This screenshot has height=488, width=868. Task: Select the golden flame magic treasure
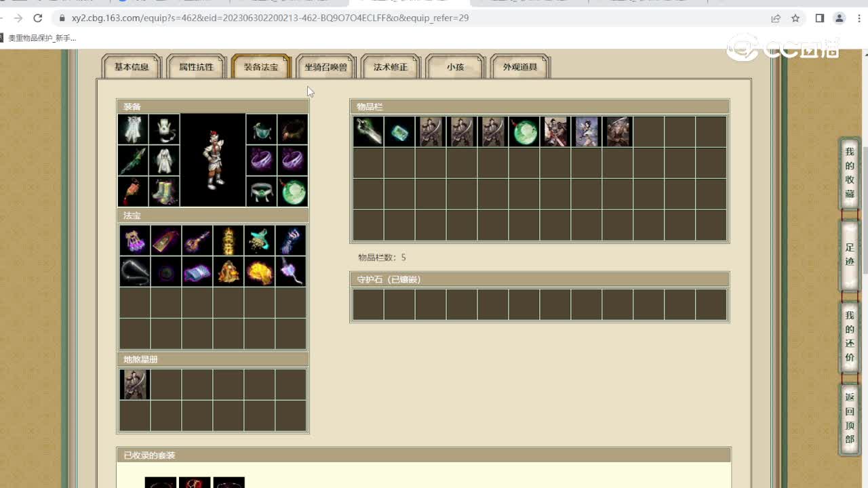pos(260,272)
